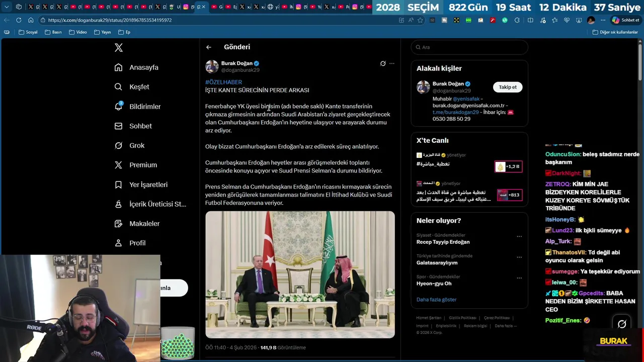Open more options for Recep Tayyip Erdoğan trend
The height and width of the screenshot is (362, 644).
click(x=519, y=236)
